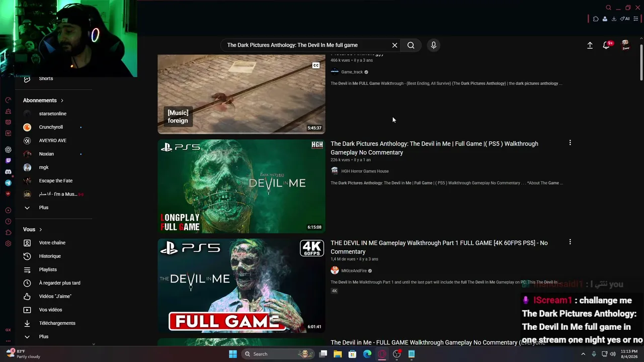This screenshot has height=362, width=644.
Task: Open THE DEVIL IN ME Part 1 video title
Action: [439, 247]
